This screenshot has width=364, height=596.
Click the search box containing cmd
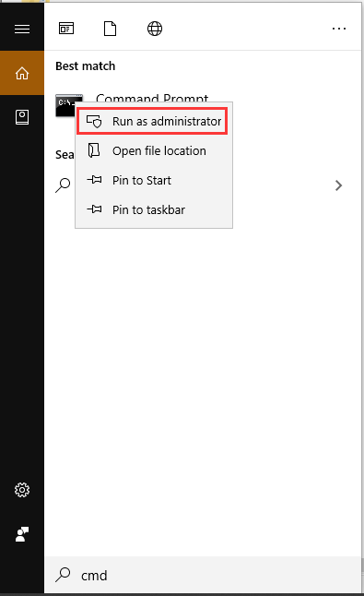click(x=203, y=575)
